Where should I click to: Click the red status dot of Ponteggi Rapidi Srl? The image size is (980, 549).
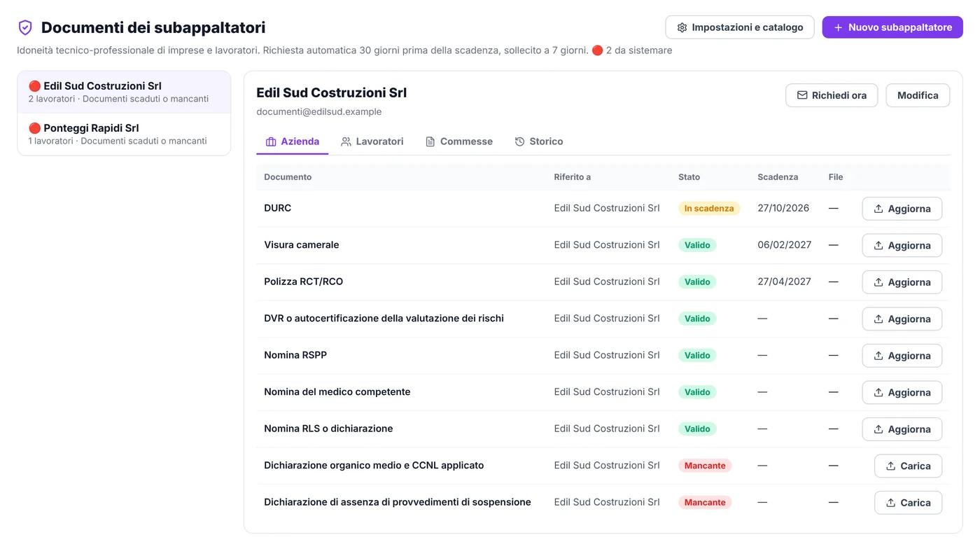pyautogui.click(x=34, y=128)
